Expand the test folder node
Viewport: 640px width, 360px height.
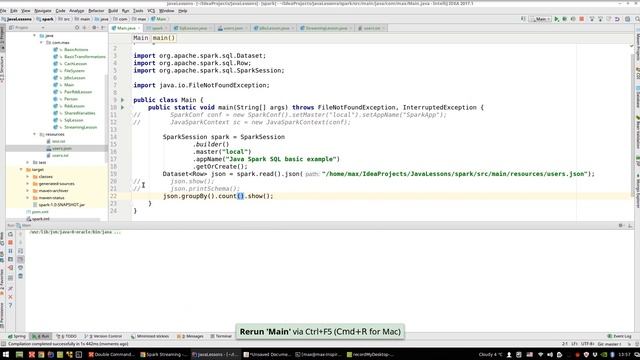[x=28, y=162]
